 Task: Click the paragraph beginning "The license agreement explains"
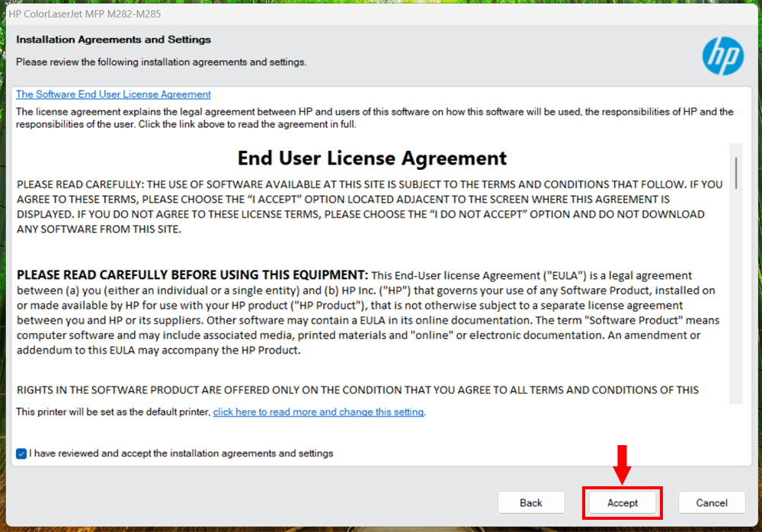click(x=374, y=117)
